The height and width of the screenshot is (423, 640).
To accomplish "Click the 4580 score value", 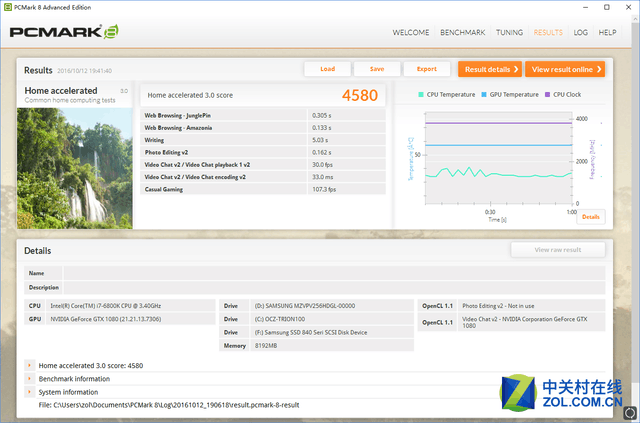I will pos(360,95).
